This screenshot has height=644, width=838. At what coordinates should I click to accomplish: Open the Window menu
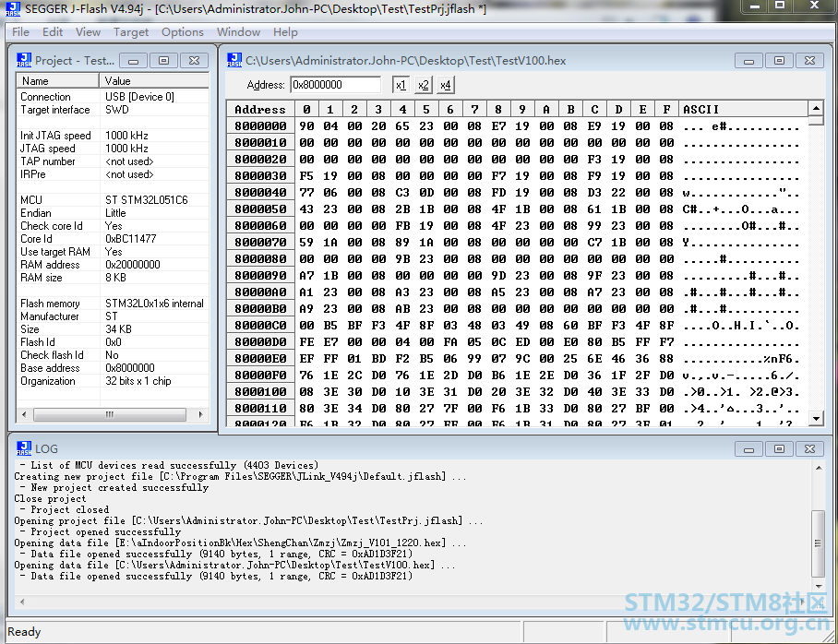[x=238, y=32]
